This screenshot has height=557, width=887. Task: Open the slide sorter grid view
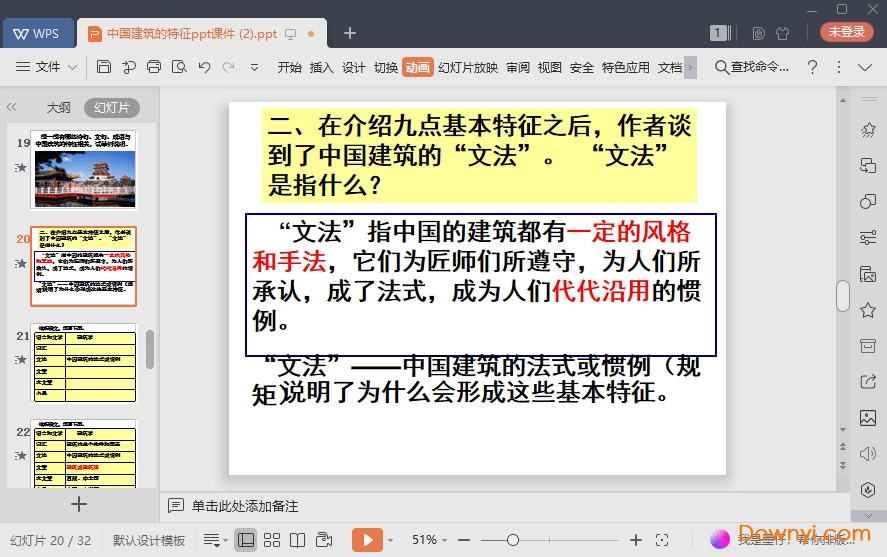pos(272,540)
